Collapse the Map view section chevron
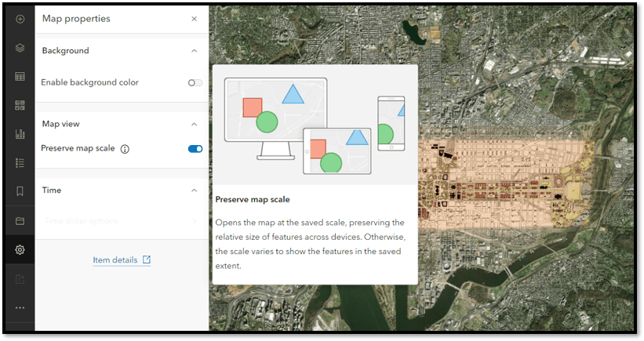 [195, 125]
